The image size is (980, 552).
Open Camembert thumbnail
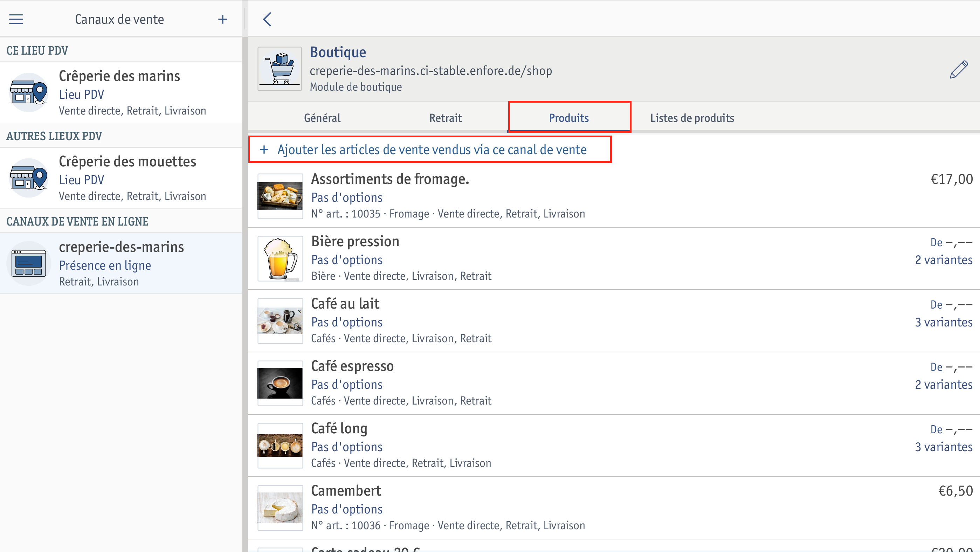[x=281, y=508]
